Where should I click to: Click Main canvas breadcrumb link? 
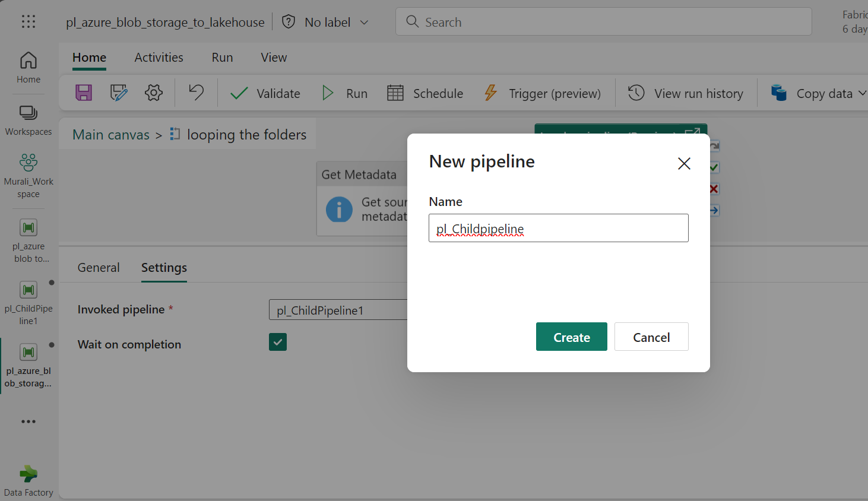point(111,135)
